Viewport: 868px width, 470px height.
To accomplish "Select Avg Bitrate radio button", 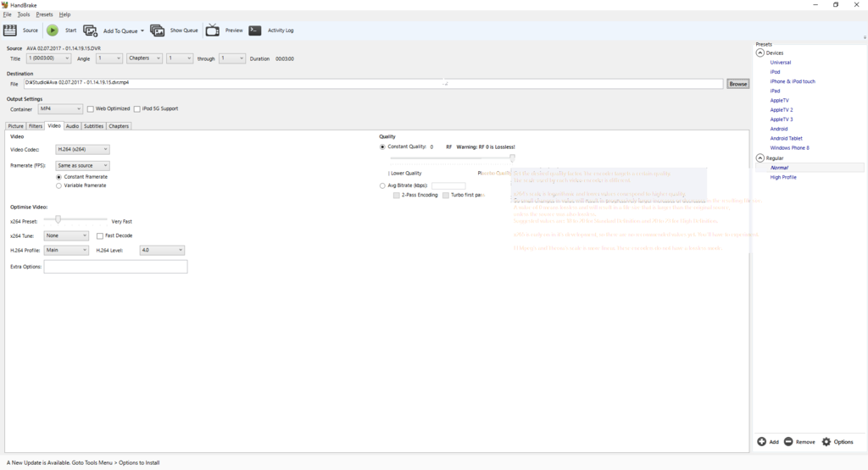I will [382, 185].
